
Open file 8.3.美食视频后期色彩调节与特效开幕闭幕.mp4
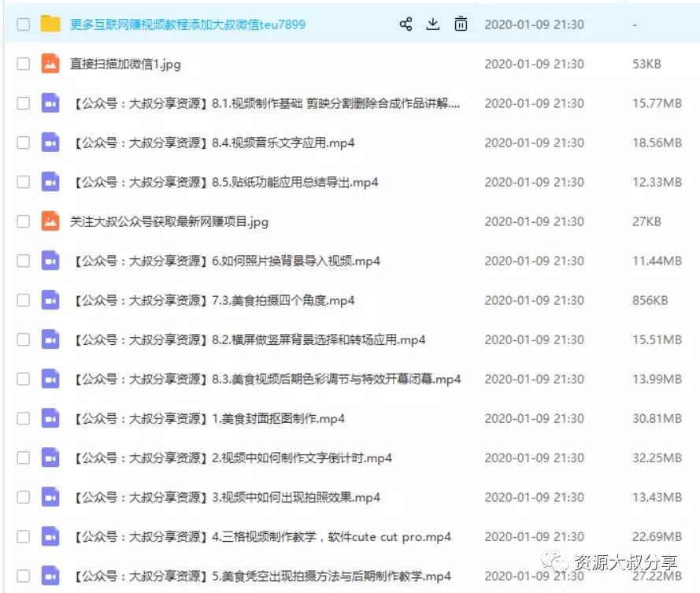click(267, 379)
